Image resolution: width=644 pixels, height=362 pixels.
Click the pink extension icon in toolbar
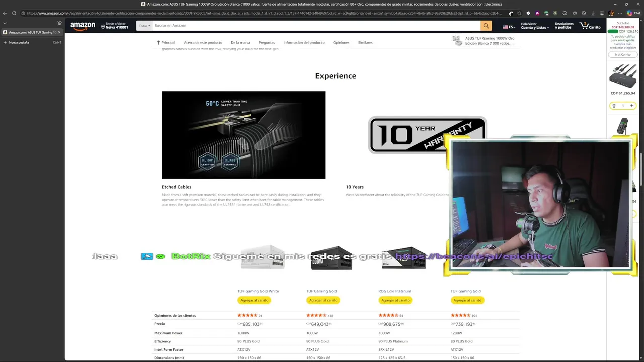coord(537,13)
